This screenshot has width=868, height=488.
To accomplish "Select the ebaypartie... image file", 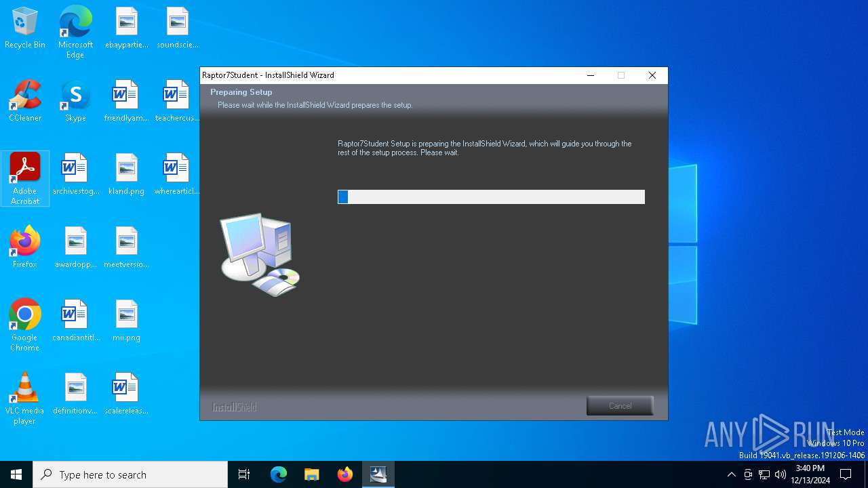I will [x=126, y=28].
